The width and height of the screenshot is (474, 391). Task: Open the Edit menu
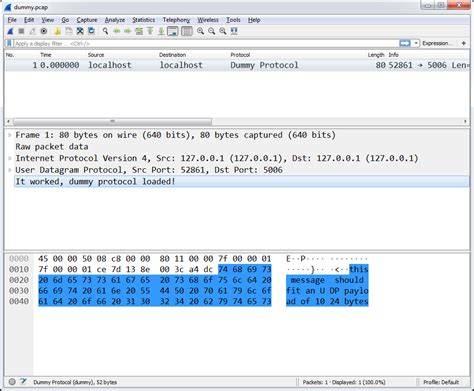(x=29, y=20)
